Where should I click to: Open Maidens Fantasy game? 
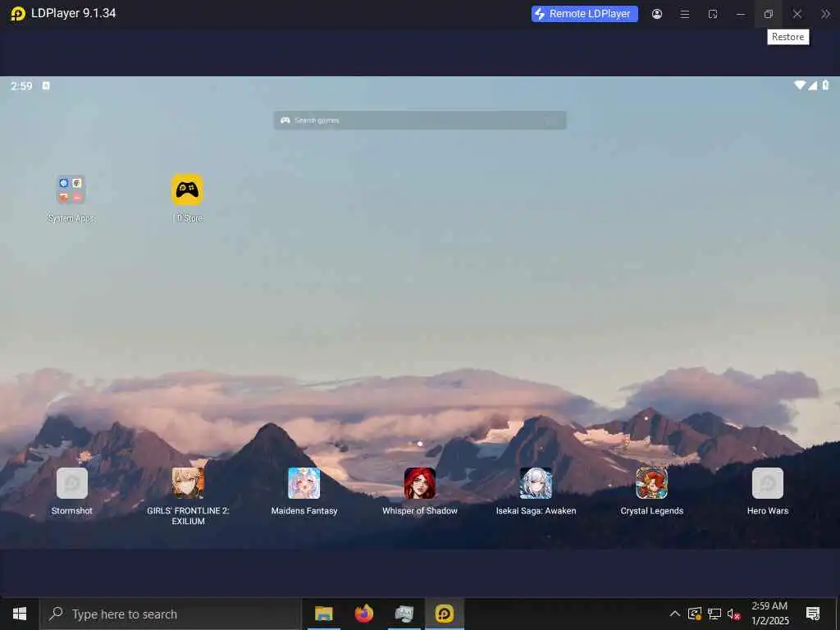(304, 482)
